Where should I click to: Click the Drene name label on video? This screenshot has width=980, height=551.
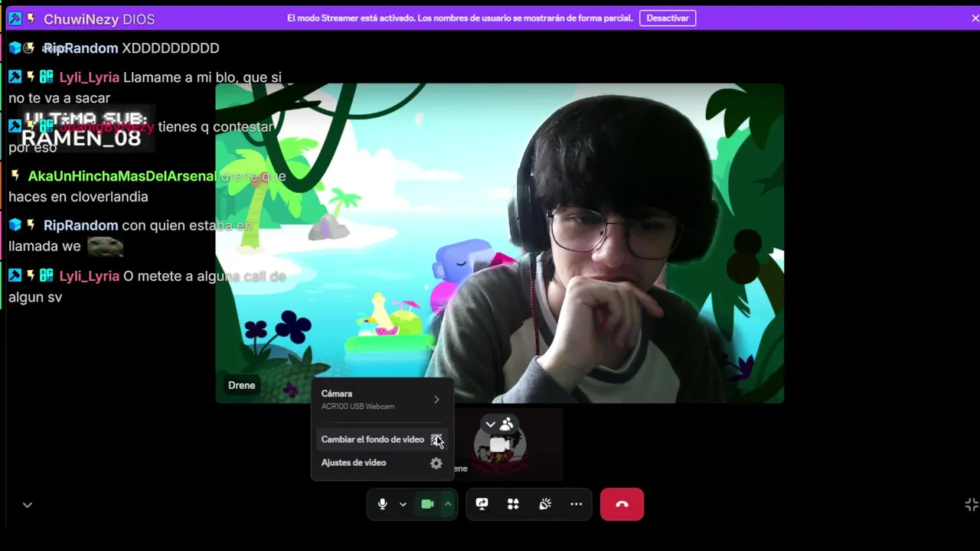(x=241, y=385)
